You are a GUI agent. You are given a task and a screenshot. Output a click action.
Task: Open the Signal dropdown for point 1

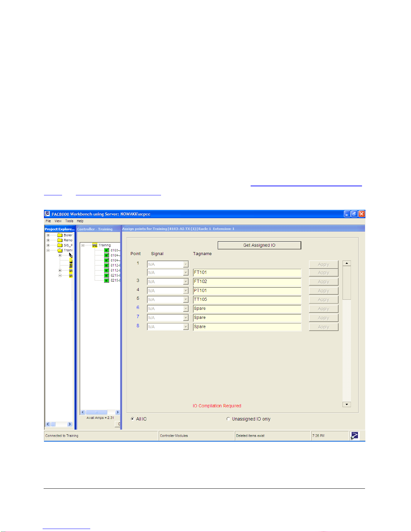(x=186, y=264)
